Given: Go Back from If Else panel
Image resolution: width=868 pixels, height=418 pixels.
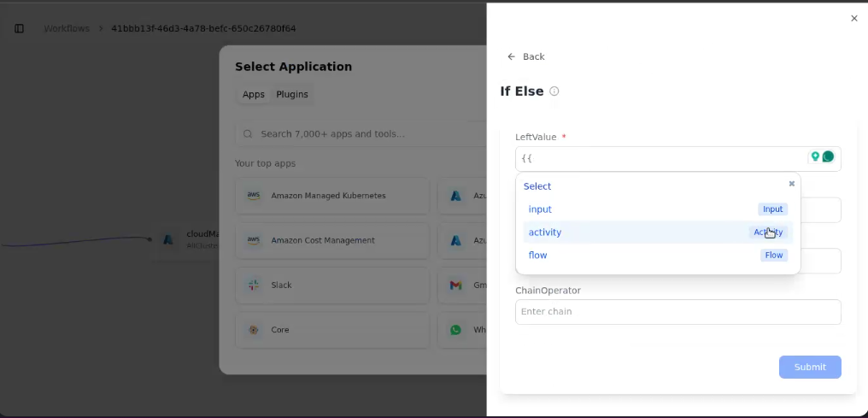Looking at the screenshot, I should pos(526,56).
